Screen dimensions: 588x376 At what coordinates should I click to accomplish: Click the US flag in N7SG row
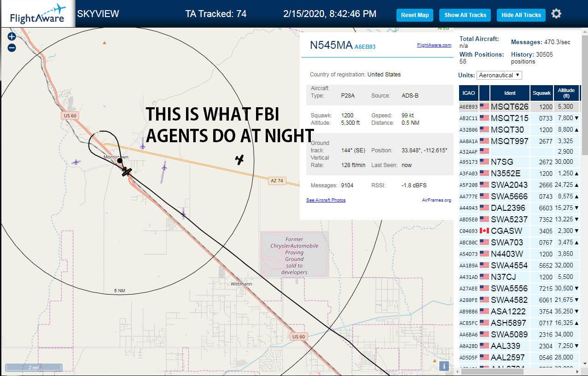[484, 162]
